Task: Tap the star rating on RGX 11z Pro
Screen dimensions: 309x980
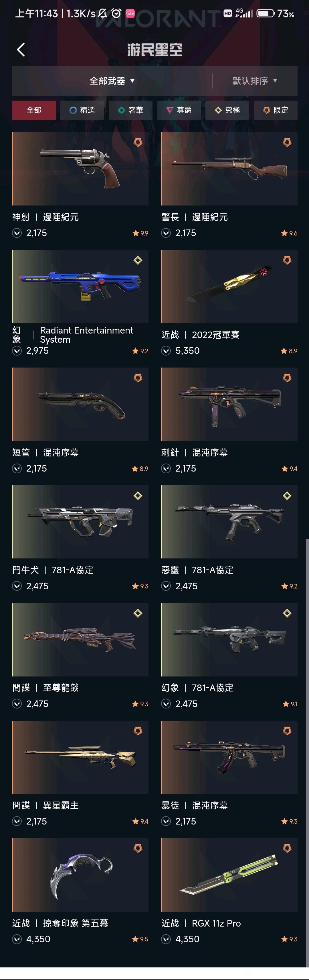Action: [x=289, y=939]
